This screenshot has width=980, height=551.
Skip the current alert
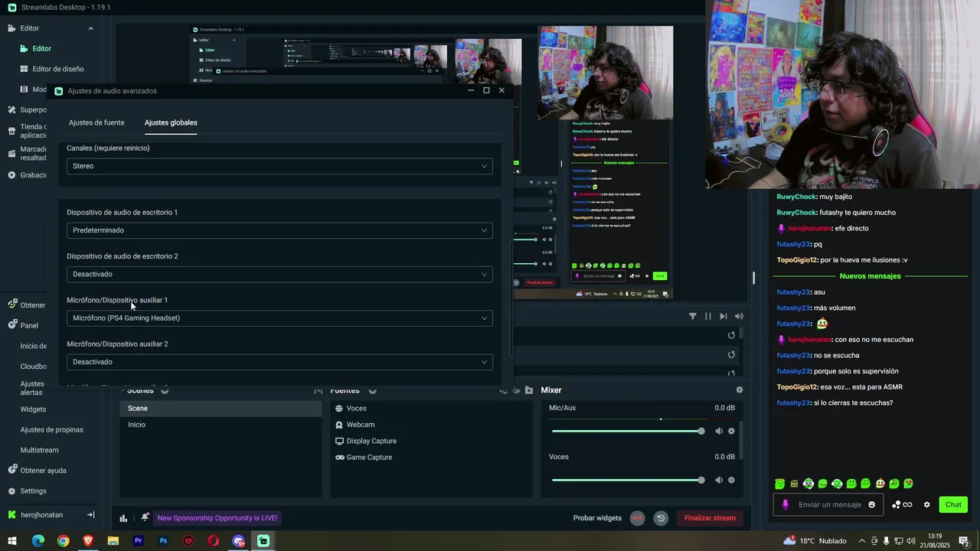point(724,316)
